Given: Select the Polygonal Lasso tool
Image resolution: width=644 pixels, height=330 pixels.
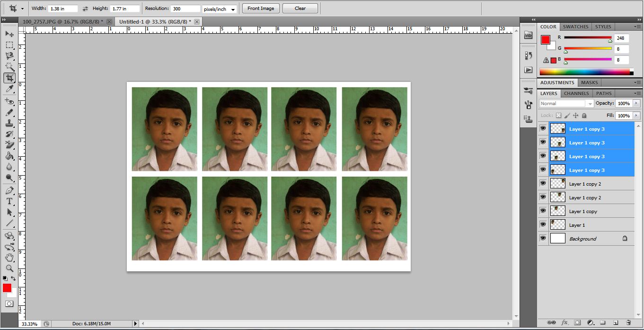Looking at the screenshot, I should pos(9,56).
